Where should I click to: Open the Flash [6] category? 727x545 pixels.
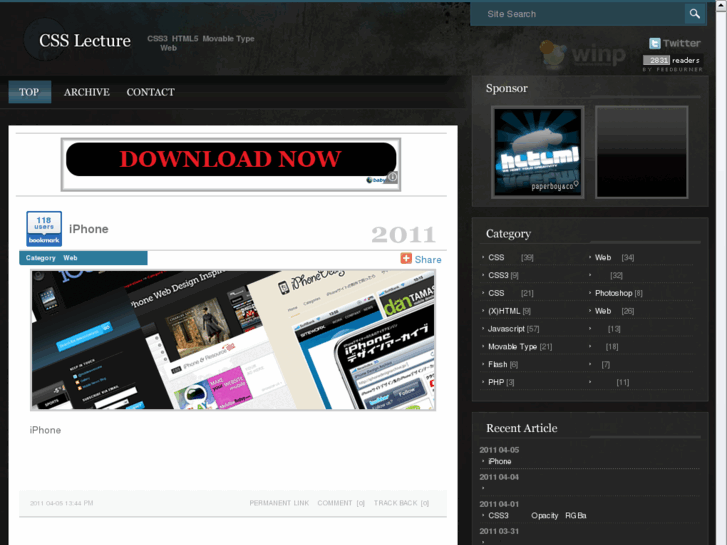[503, 365]
